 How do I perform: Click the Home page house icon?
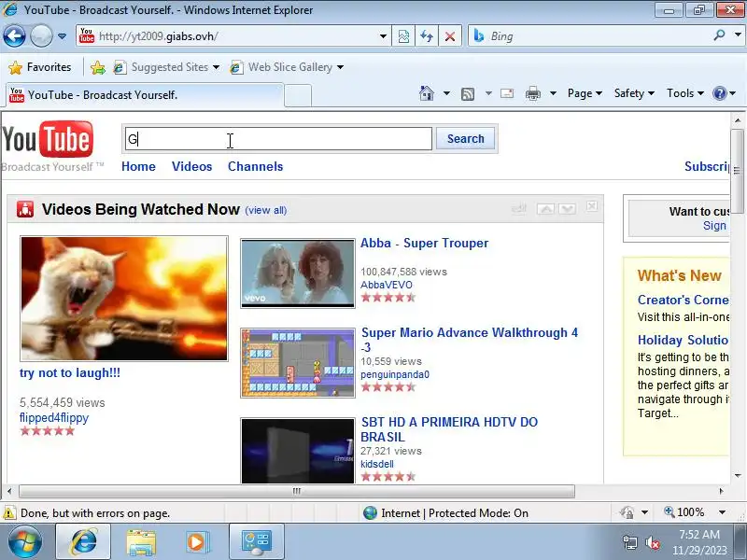click(427, 93)
